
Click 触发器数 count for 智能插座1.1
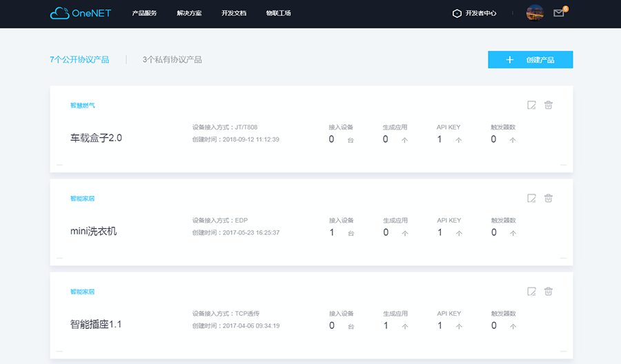coord(494,325)
